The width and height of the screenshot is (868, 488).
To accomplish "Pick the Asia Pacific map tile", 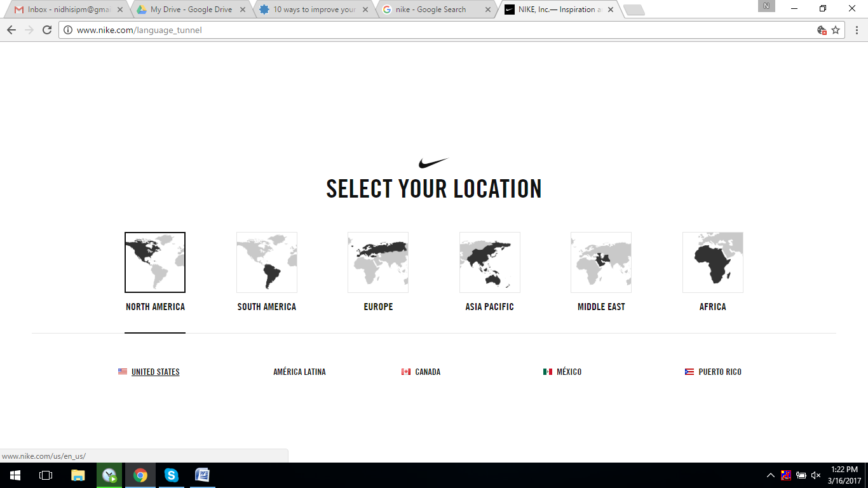I will point(490,262).
